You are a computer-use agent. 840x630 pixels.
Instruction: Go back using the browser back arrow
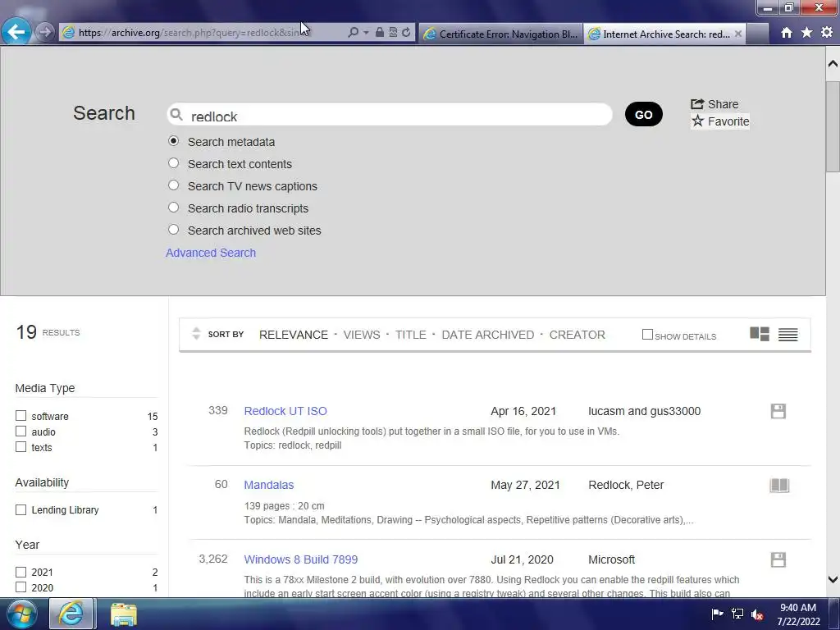[x=16, y=32]
